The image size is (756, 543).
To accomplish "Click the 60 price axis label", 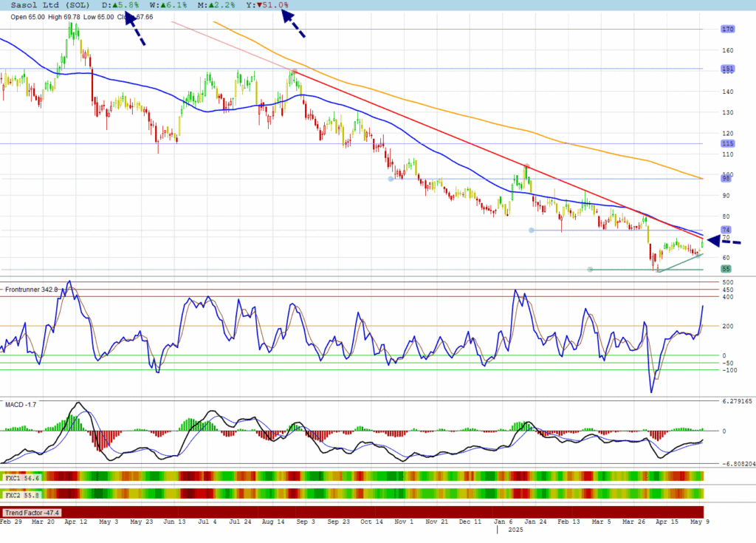I will [x=726, y=258].
